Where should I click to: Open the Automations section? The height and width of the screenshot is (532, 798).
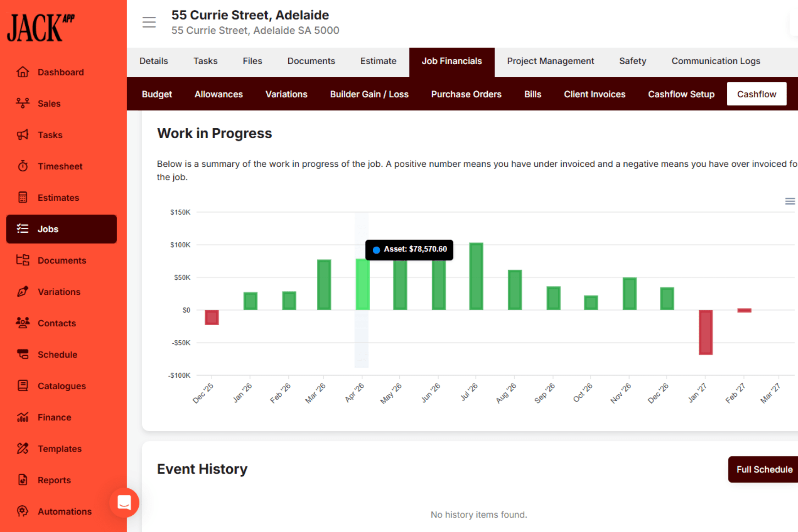pos(65,511)
